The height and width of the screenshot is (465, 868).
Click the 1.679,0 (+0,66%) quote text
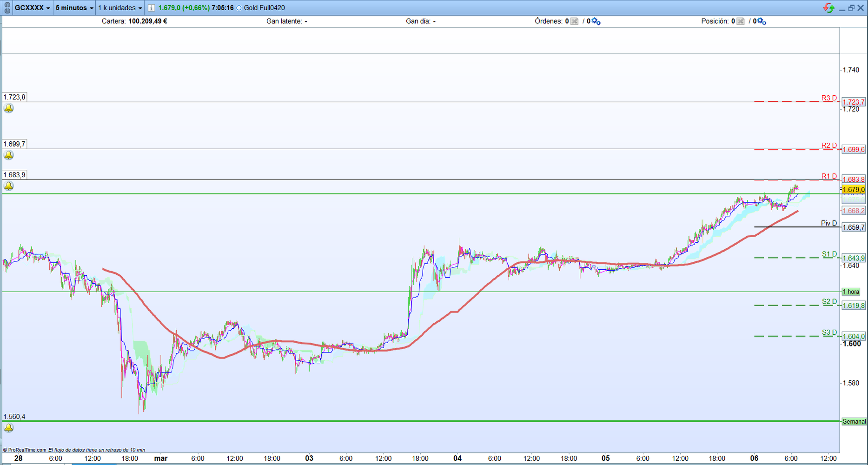tap(184, 8)
